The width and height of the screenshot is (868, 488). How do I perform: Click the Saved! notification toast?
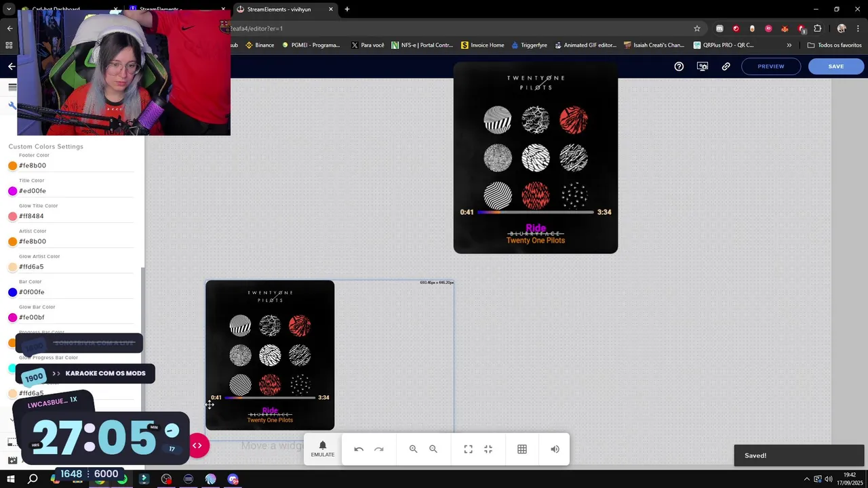pos(799,455)
